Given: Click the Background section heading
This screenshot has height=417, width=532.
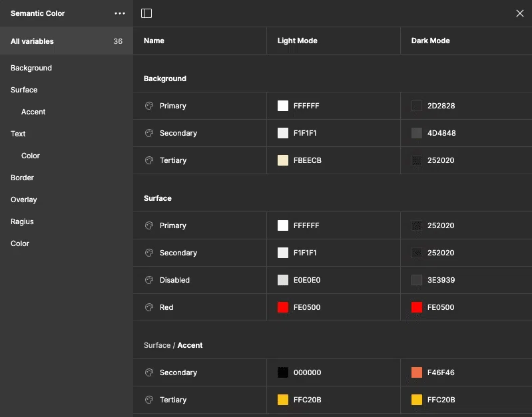Looking at the screenshot, I should coord(165,78).
